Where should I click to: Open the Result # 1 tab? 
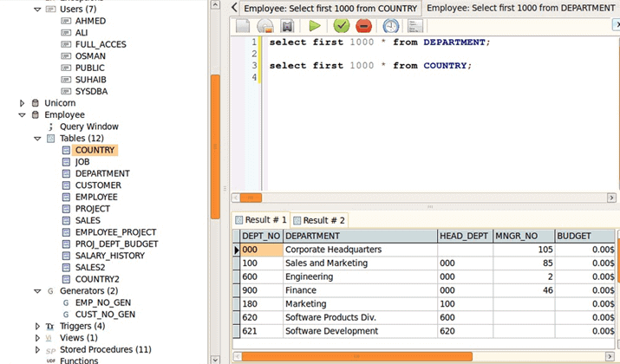[x=261, y=220]
